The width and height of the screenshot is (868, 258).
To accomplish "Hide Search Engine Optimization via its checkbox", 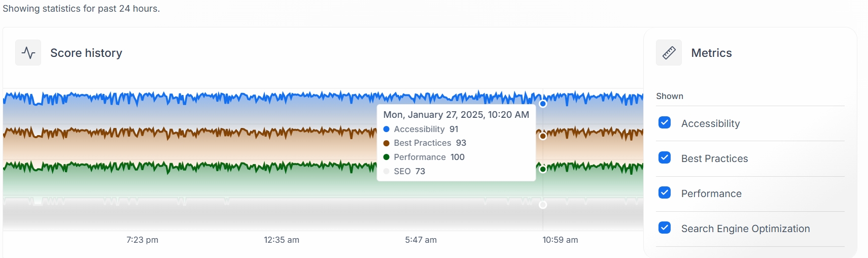I will [665, 228].
